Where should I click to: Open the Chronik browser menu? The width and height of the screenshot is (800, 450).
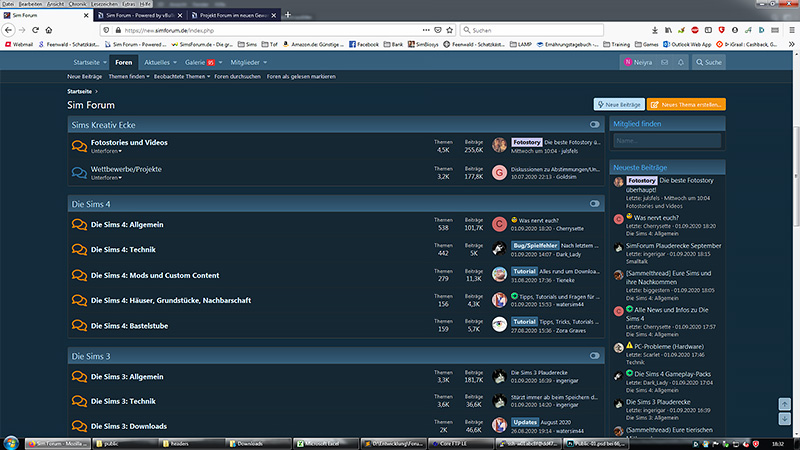click(78, 4)
